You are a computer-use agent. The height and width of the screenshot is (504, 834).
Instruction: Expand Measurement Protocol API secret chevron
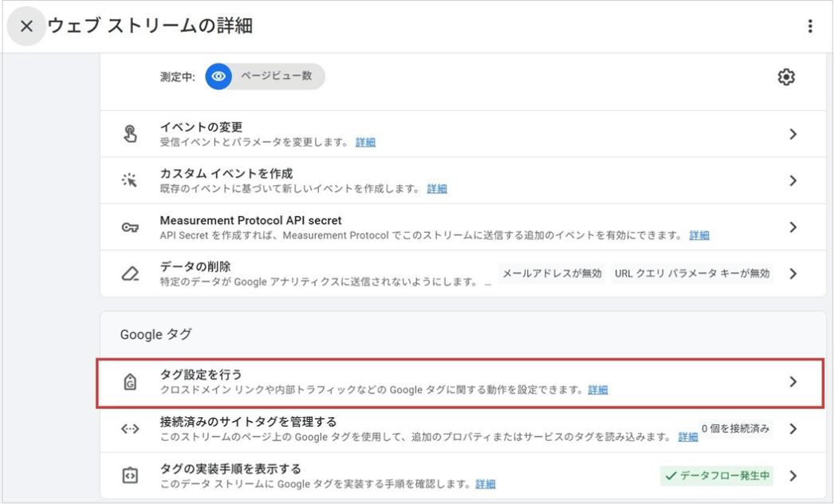(793, 227)
